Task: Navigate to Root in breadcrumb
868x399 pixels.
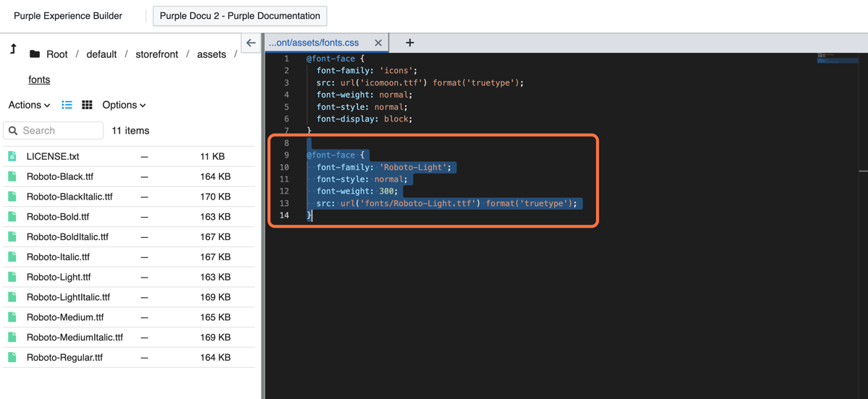Action: pos(57,54)
